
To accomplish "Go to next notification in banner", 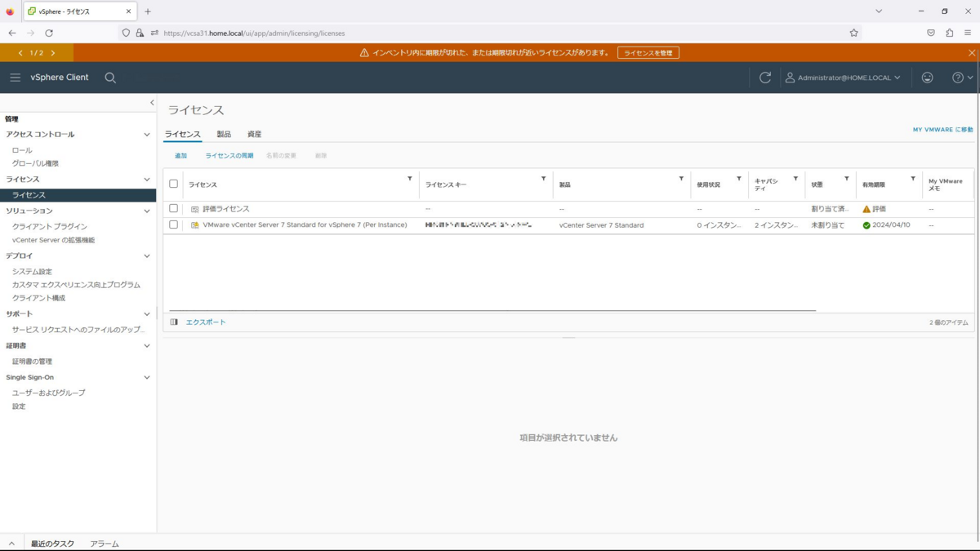I will coord(53,53).
